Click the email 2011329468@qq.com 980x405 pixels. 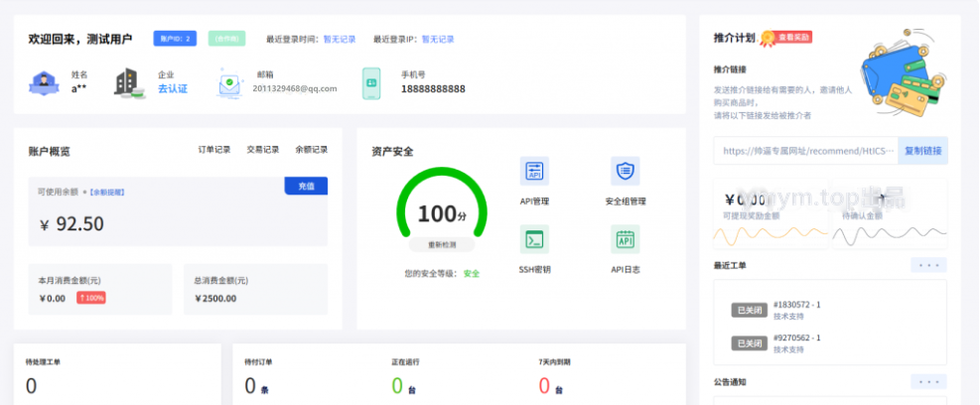[x=295, y=88]
